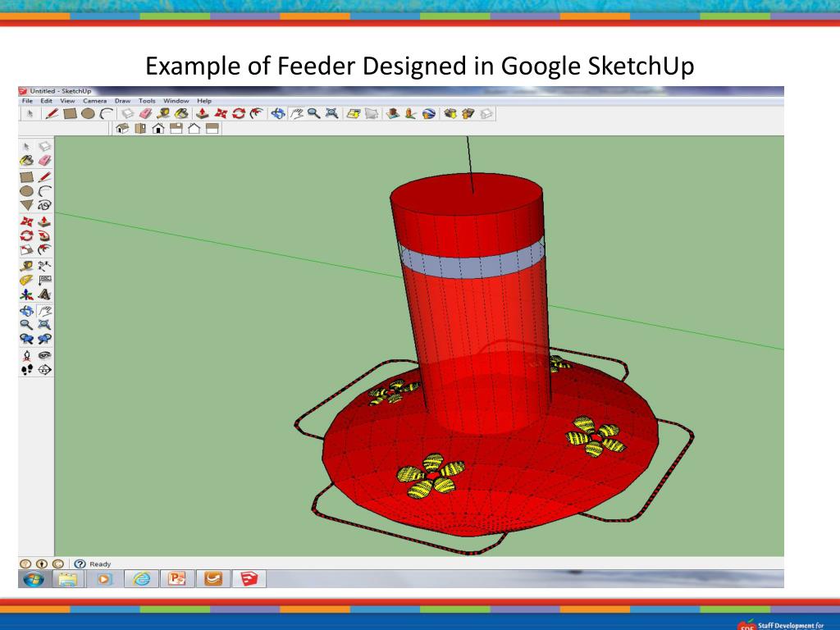Click the Position Camera tool

click(x=26, y=354)
